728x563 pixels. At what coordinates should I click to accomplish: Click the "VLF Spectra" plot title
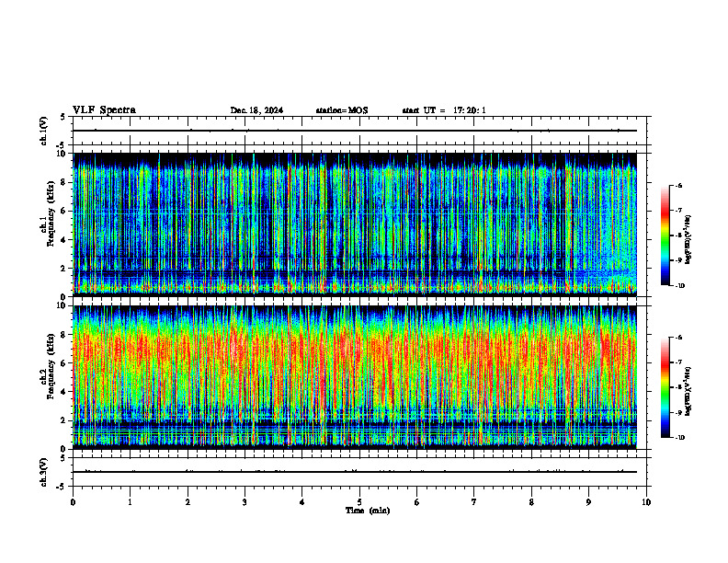click(x=104, y=109)
